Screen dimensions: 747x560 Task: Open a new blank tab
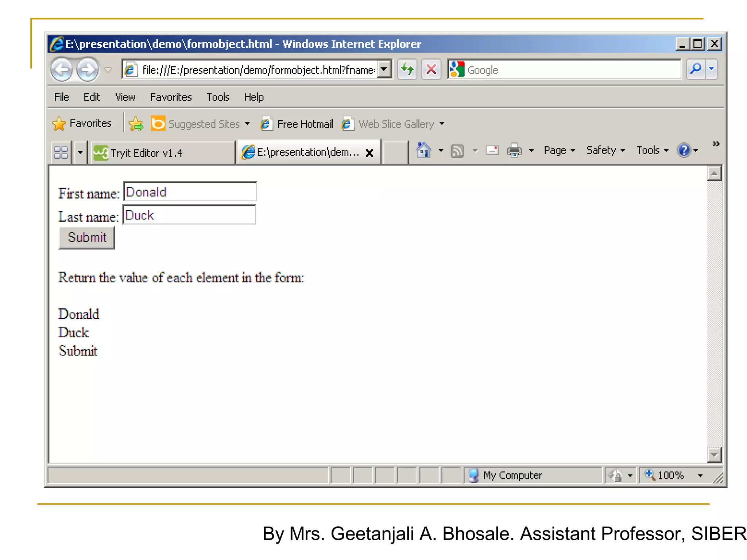pyautogui.click(x=395, y=152)
